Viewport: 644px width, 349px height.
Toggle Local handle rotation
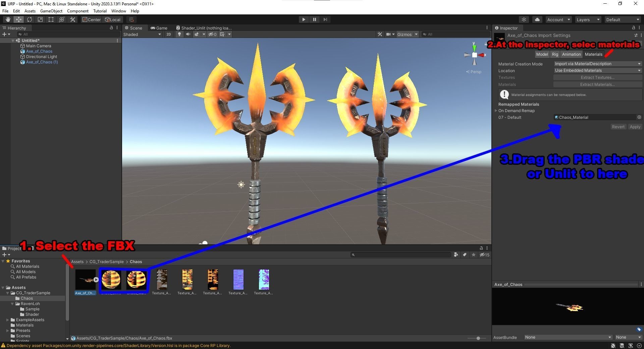(x=112, y=19)
